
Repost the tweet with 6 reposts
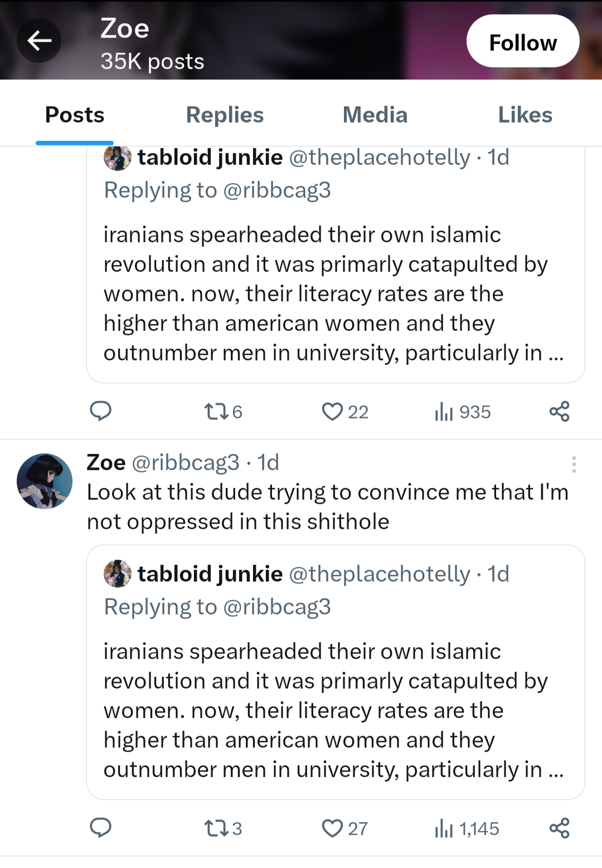click(x=223, y=412)
